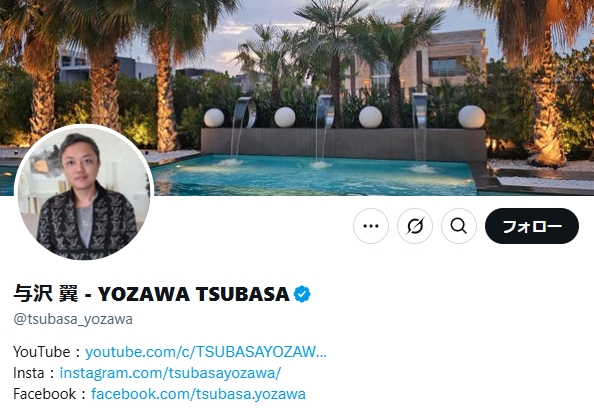Click the 与沢 翼 display name
The height and width of the screenshot is (408, 594).
[x=46, y=294]
